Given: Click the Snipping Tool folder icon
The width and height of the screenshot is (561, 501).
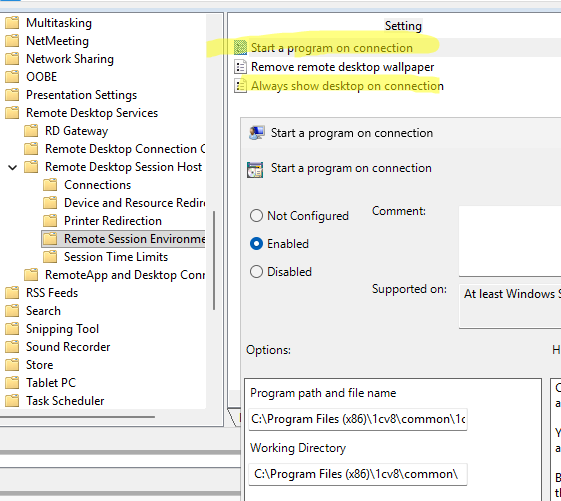Looking at the screenshot, I should 12,329.
